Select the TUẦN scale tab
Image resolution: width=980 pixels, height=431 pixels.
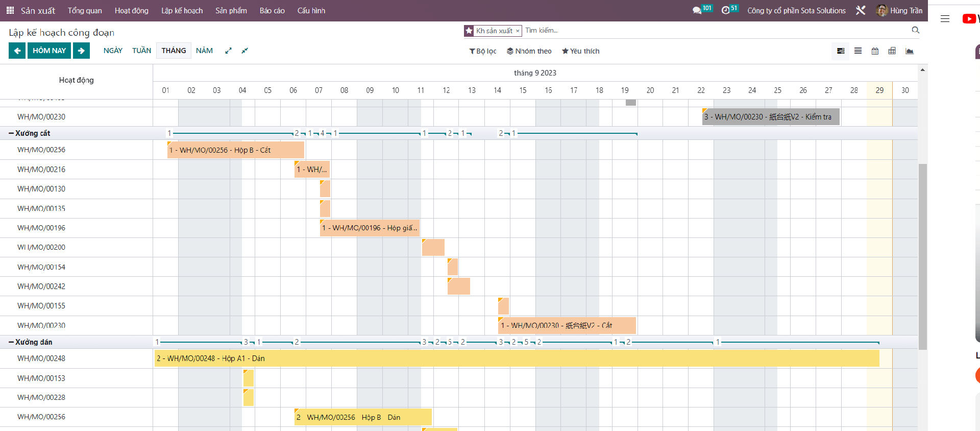pyautogui.click(x=141, y=51)
